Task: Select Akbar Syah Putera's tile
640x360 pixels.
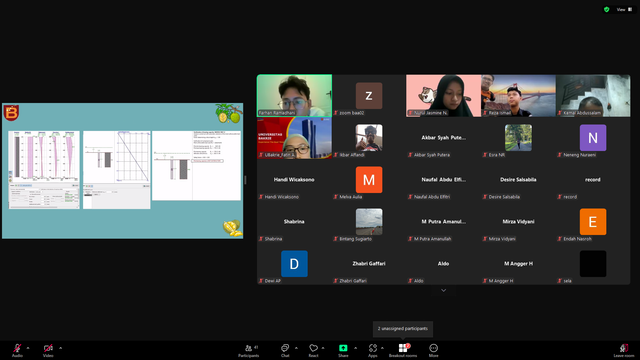Action: (444, 138)
